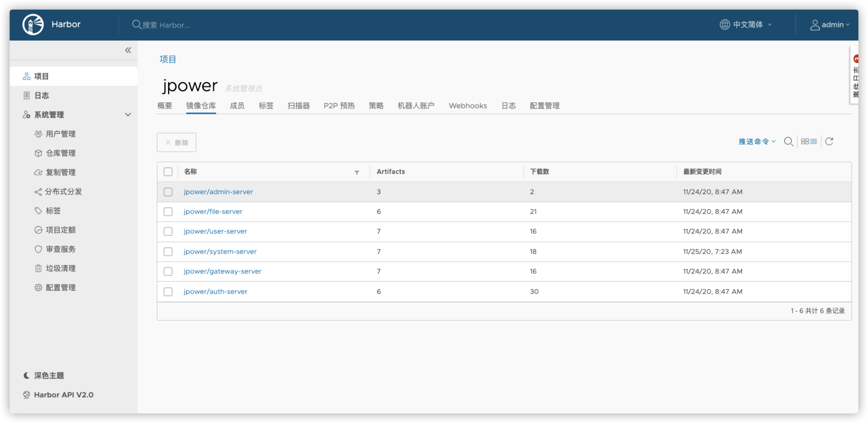Open 项目 in the sidebar

pos(73,77)
